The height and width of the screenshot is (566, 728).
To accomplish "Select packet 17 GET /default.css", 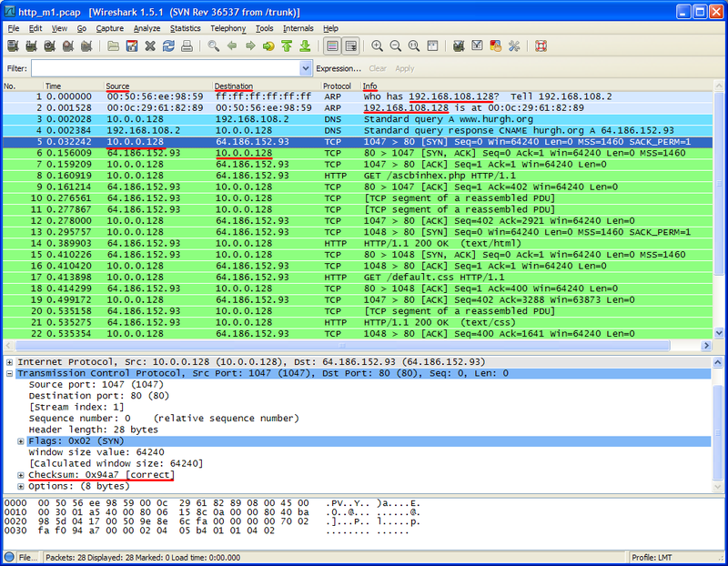I will coord(358,278).
